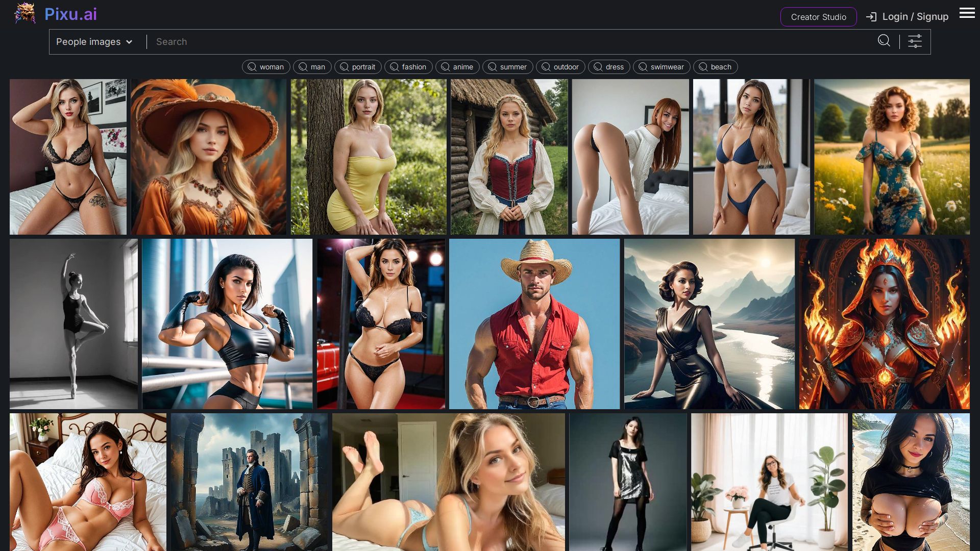Open the cowboy in red shirt image
The image size is (980, 551).
coord(534,324)
